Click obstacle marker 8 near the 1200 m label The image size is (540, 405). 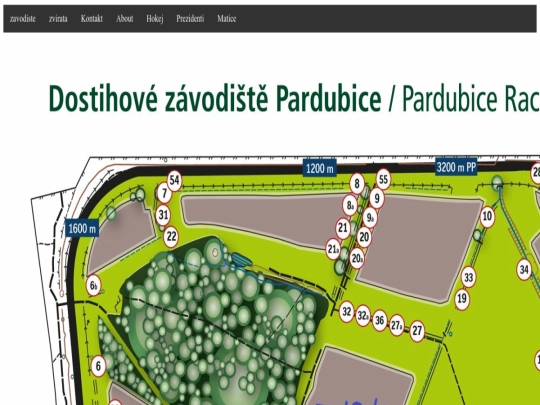pos(357,183)
